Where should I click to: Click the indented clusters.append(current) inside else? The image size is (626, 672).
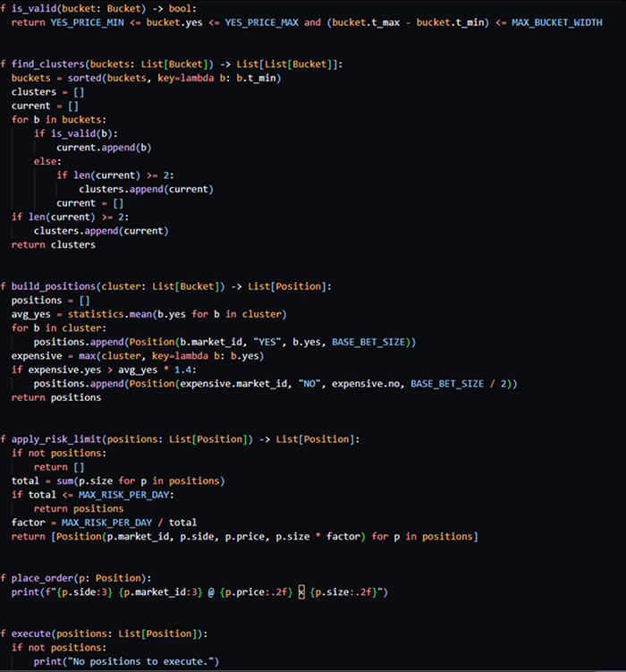146,190
